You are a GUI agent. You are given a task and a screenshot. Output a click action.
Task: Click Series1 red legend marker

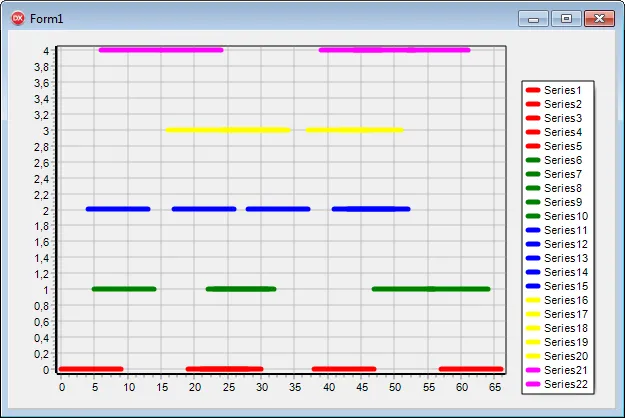533,90
